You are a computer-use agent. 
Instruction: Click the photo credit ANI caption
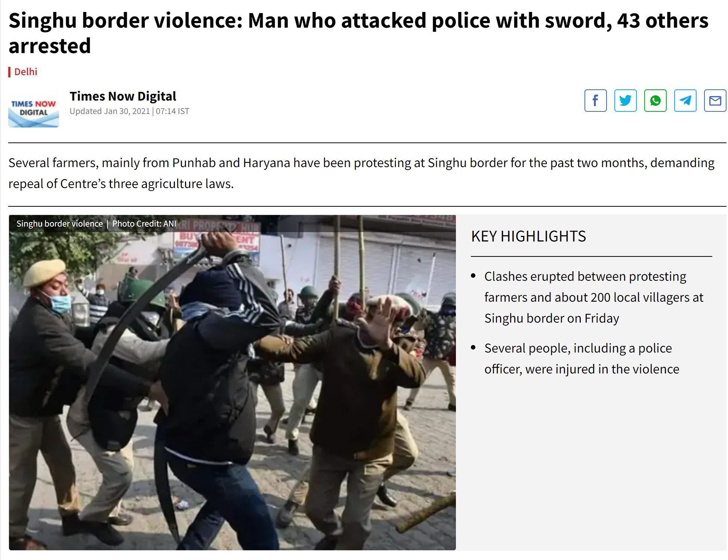144,224
